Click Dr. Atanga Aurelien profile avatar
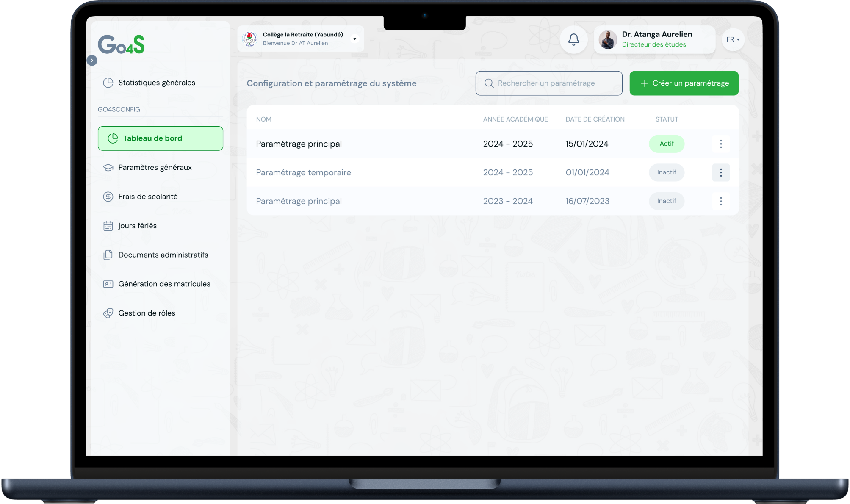This screenshot has width=850, height=504. (608, 40)
